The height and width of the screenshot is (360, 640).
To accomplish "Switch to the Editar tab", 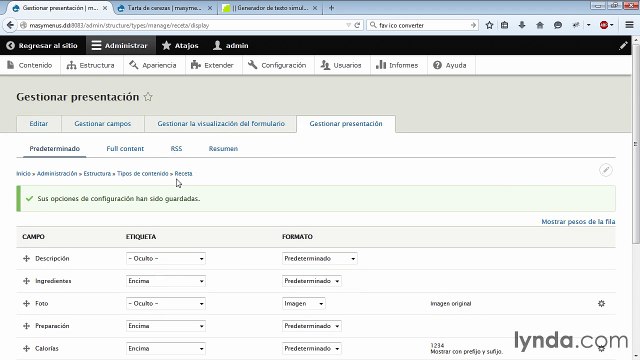I will coord(39,124).
